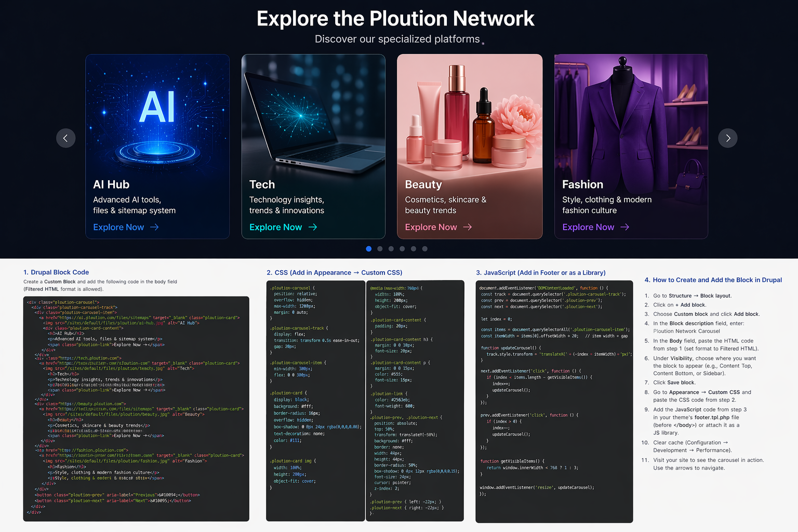Click step "Go to Structure → Block layout."
The height and width of the screenshot is (532, 798).
click(x=693, y=296)
